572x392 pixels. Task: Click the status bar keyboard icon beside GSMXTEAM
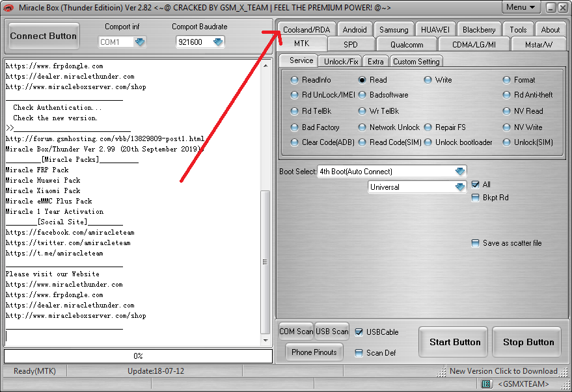click(x=486, y=384)
